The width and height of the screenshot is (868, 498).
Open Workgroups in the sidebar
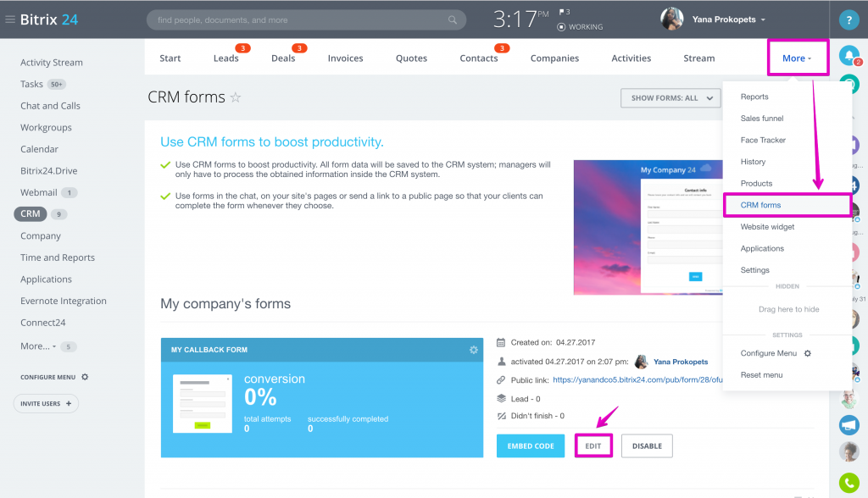[46, 127]
